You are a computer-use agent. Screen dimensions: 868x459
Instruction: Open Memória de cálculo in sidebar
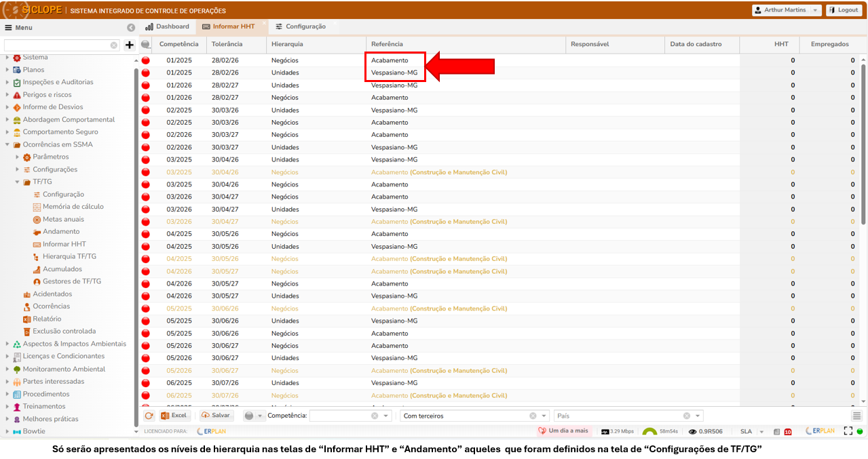click(x=73, y=207)
